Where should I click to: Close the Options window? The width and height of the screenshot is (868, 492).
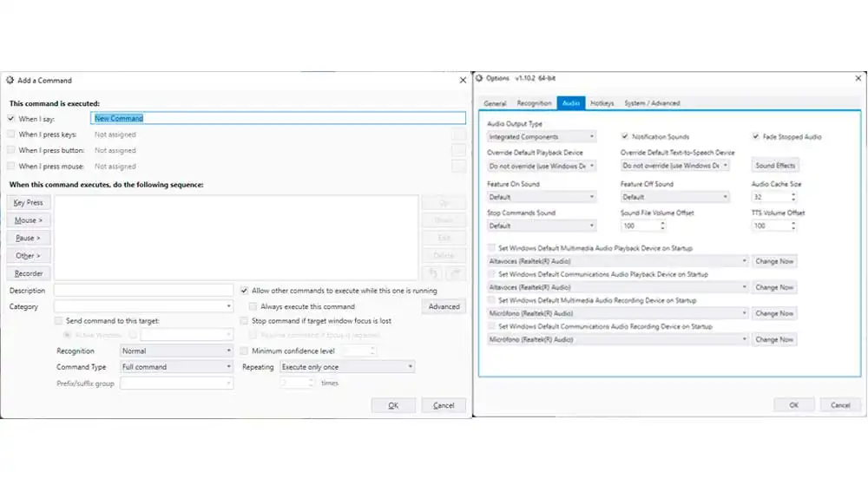coord(858,78)
